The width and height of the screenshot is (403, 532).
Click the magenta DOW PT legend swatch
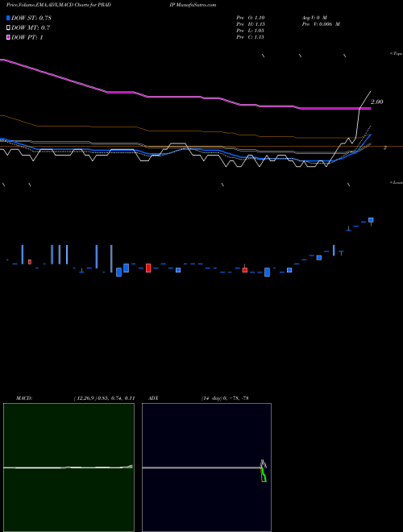(9, 37)
